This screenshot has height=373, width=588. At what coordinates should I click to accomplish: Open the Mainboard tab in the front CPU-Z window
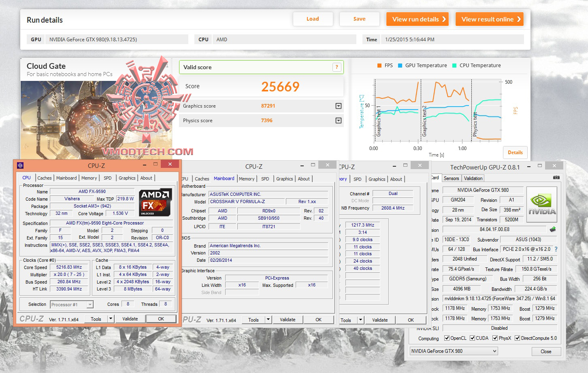pyautogui.click(x=66, y=178)
